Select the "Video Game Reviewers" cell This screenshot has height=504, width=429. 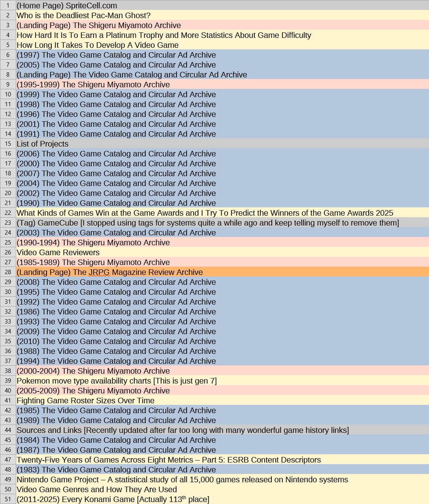point(58,252)
